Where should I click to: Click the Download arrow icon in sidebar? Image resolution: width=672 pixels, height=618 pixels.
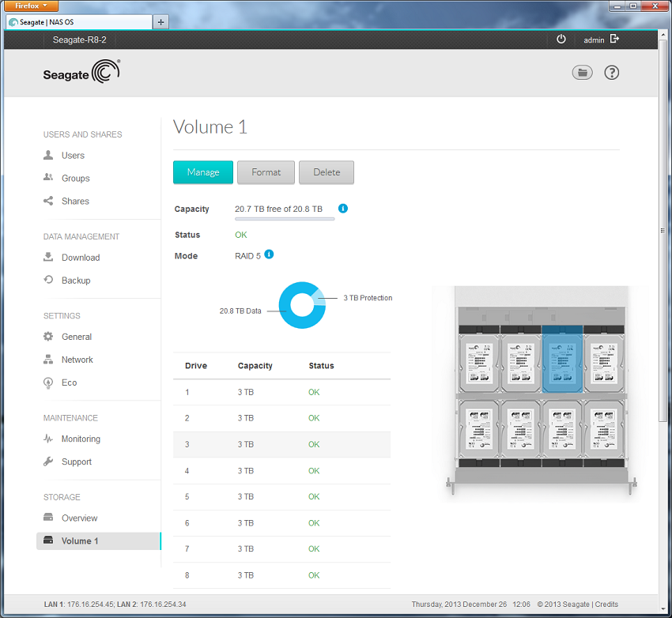click(x=48, y=257)
